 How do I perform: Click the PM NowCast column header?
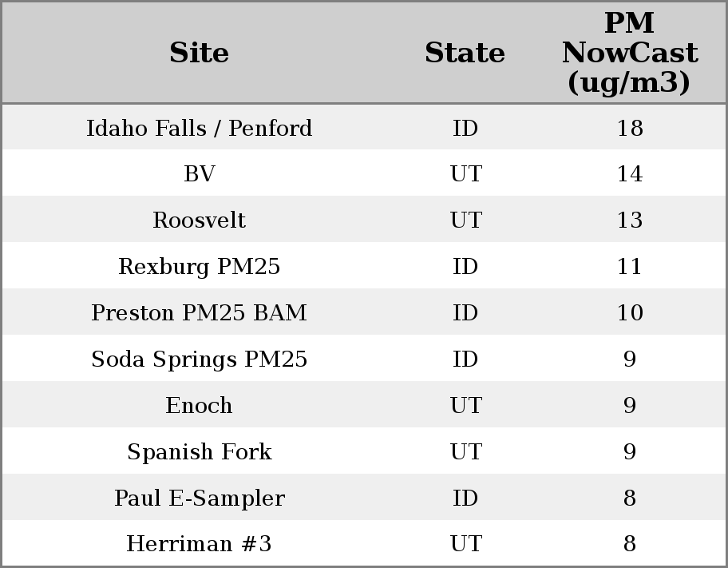pos(629,53)
